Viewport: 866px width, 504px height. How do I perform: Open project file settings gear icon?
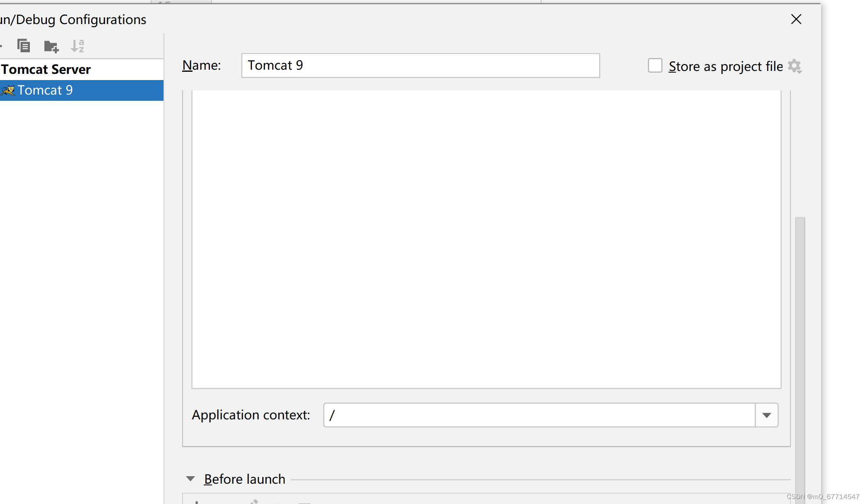coord(795,66)
